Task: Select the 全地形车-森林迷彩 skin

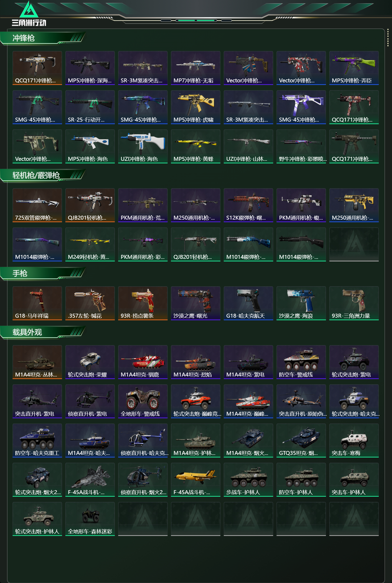Action: [90, 519]
